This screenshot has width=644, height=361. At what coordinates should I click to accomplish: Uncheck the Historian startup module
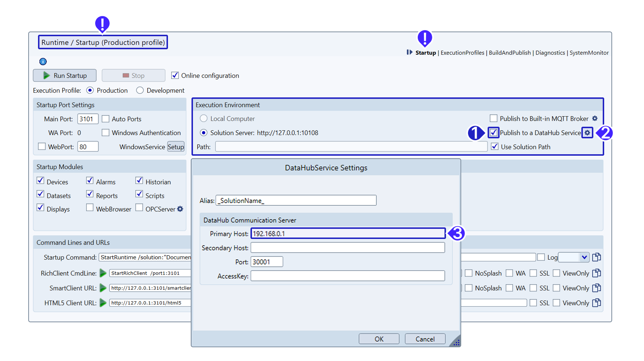point(139,180)
